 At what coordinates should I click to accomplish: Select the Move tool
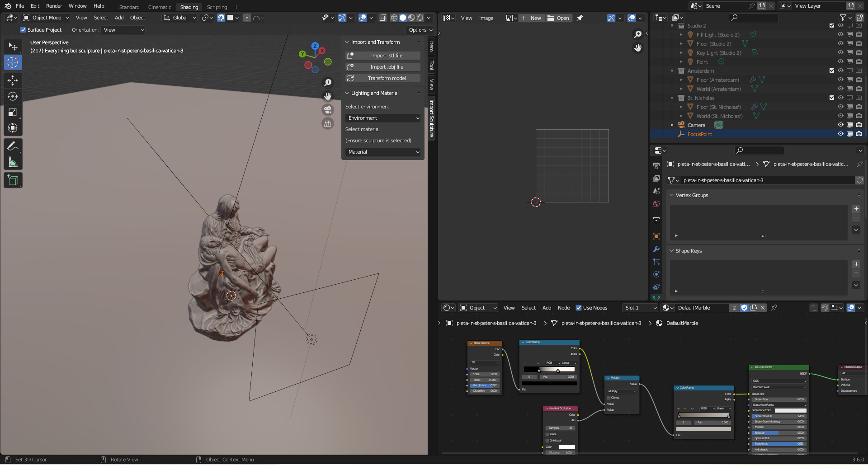click(13, 80)
